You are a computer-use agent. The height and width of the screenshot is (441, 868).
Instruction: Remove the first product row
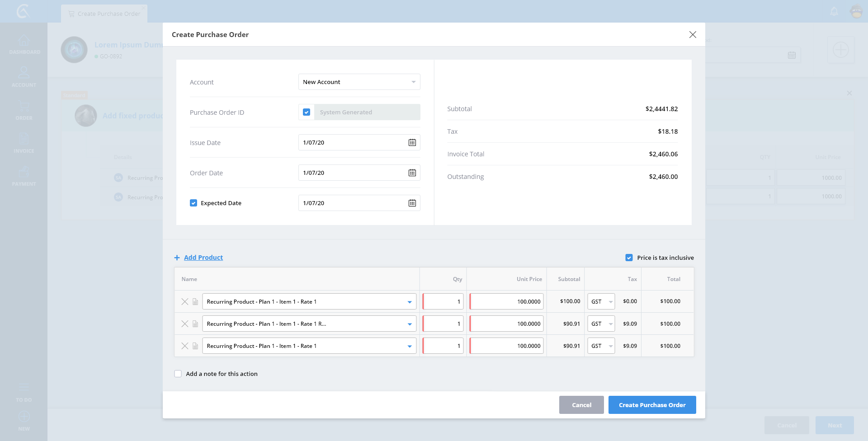pos(184,301)
